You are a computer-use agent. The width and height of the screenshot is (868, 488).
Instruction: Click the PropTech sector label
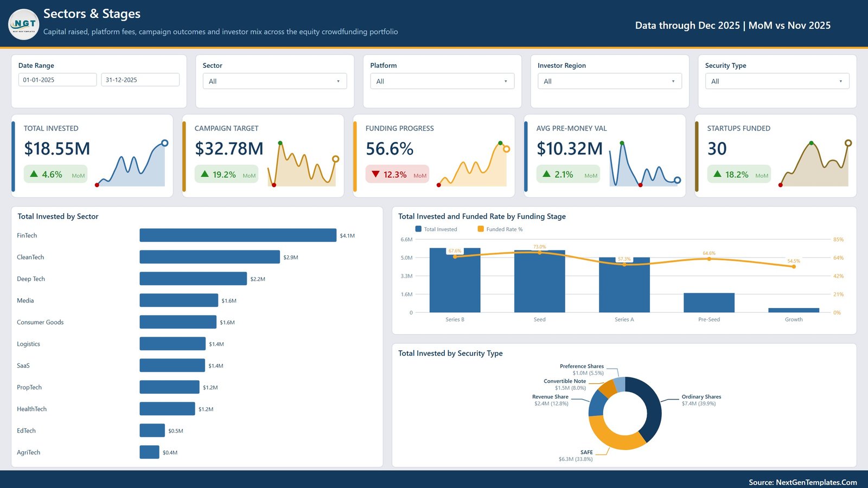point(29,387)
